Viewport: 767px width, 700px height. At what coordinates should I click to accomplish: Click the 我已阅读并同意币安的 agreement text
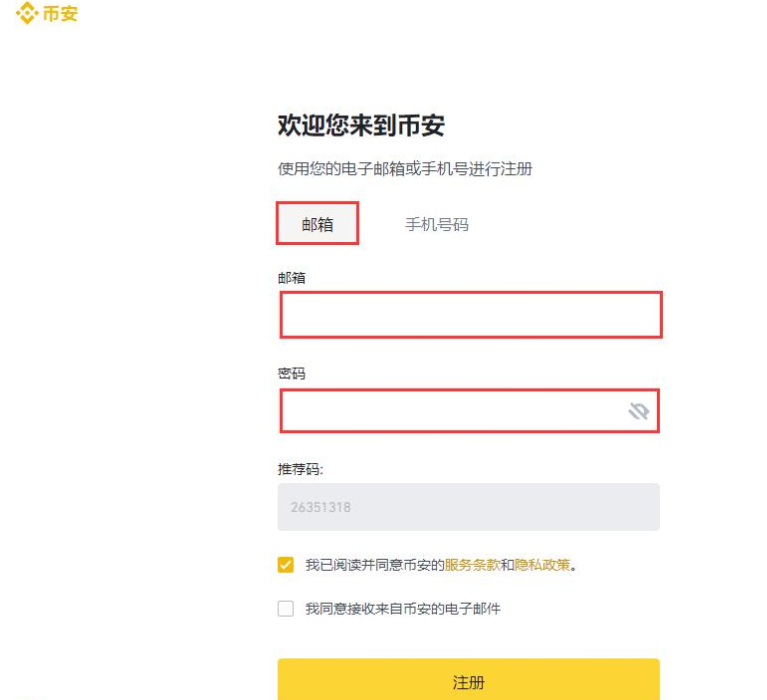[374, 565]
